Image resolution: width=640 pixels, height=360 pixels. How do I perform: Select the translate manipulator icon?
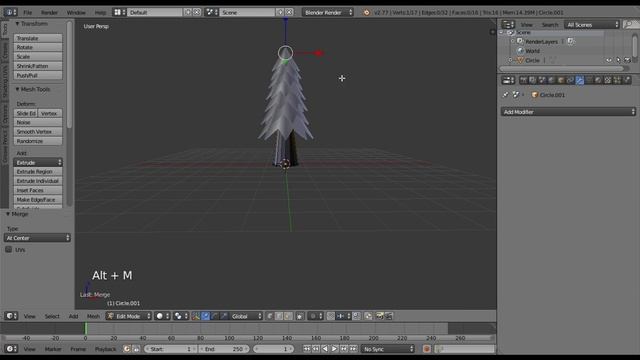[x=206, y=316]
